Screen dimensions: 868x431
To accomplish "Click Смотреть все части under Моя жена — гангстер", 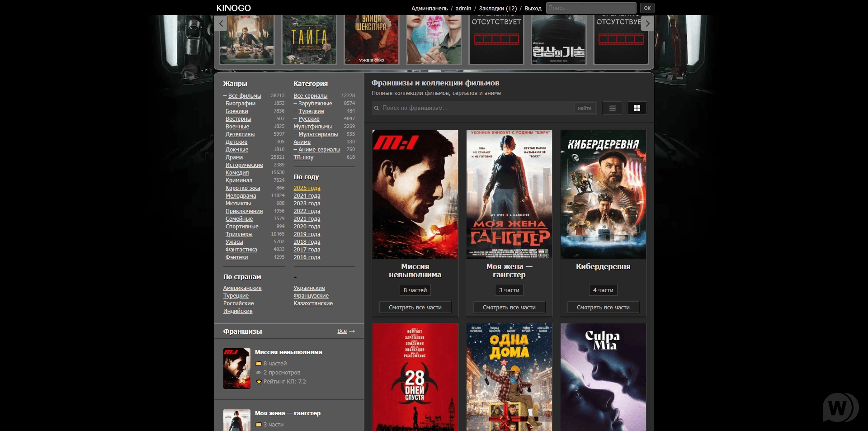I will point(509,308).
